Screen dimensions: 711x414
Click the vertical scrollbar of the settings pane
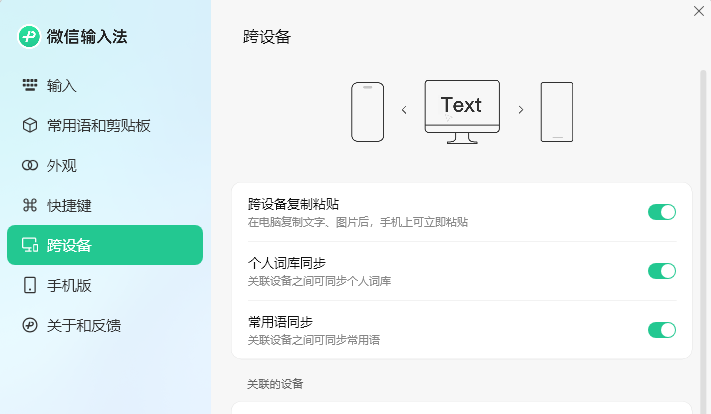[703, 240]
